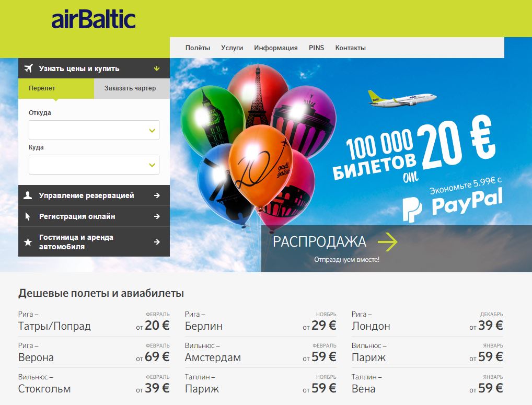Open the Услуги menu
This screenshot has height=405, width=532.
tap(232, 48)
